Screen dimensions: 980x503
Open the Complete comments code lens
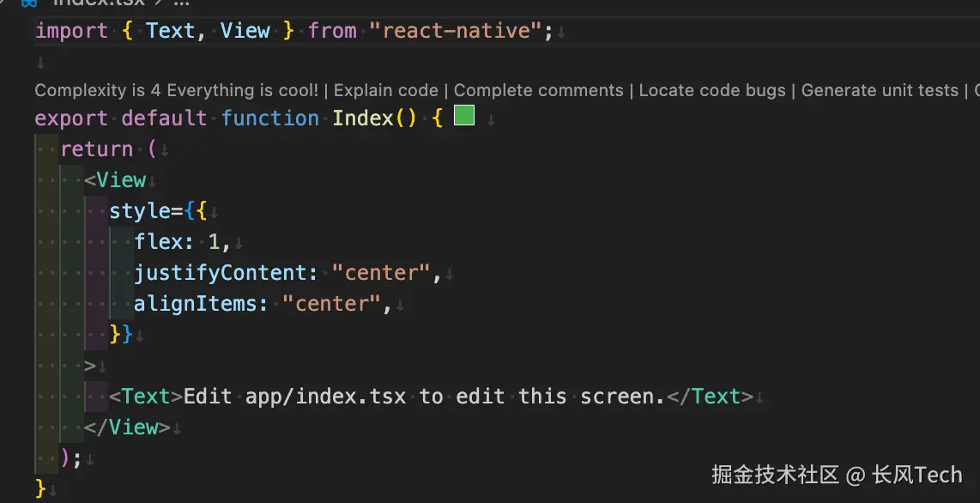[538, 90]
